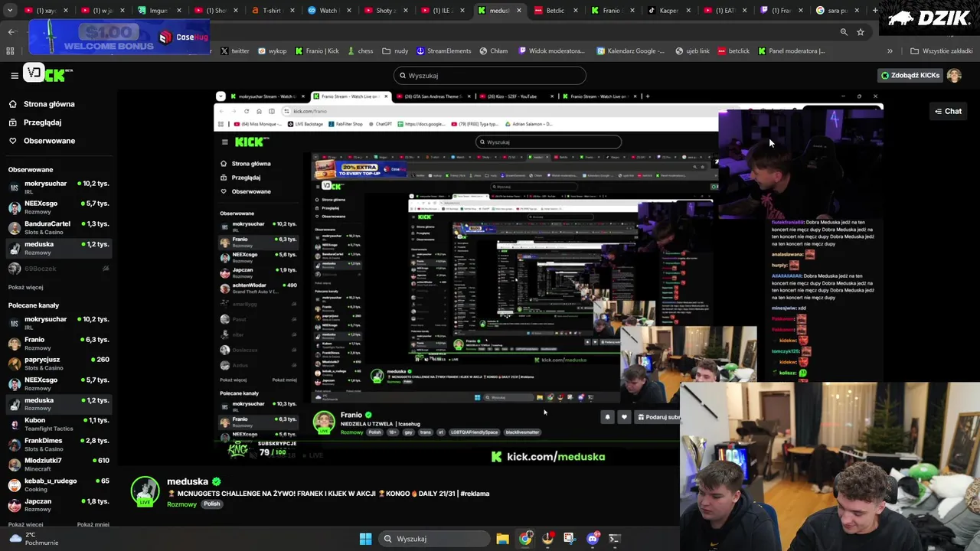Image resolution: width=980 pixels, height=551 pixels.
Task: Open the Franio | Kick bookmark
Action: point(317,51)
